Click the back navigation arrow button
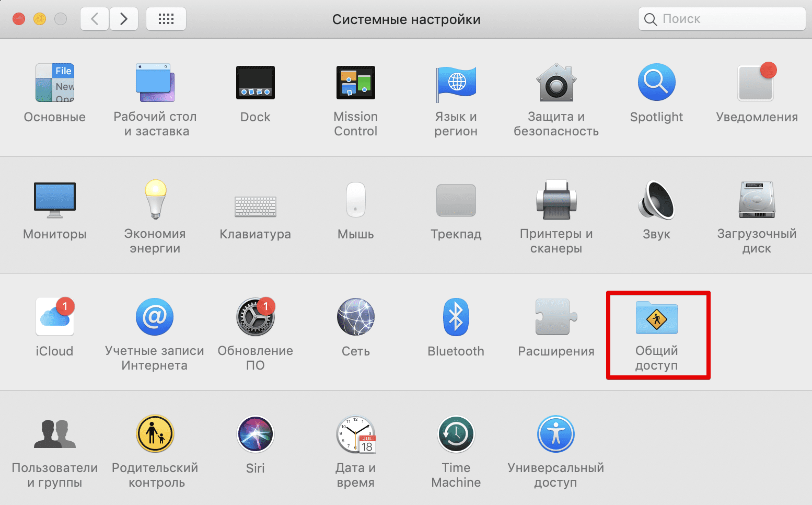 (95, 19)
